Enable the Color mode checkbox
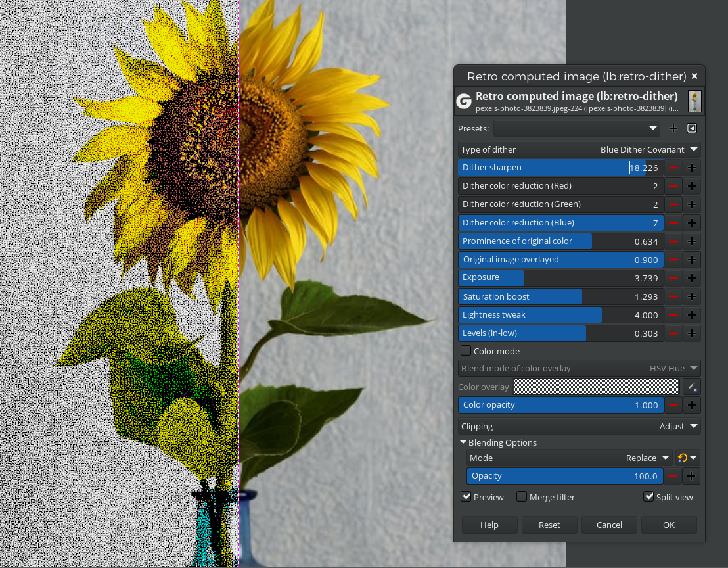Viewport: 728px width, 568px height. coord(466,351)
